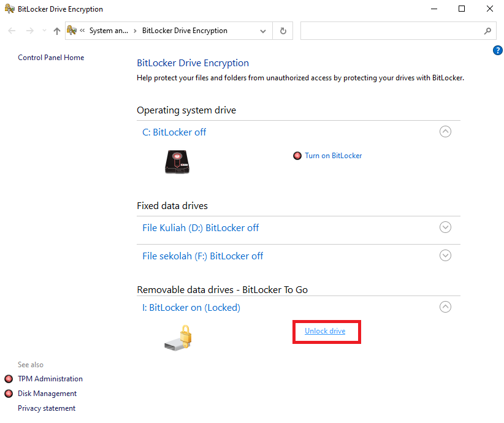Click the Turn on BitLocker shield icon

(x=297, y=156)
